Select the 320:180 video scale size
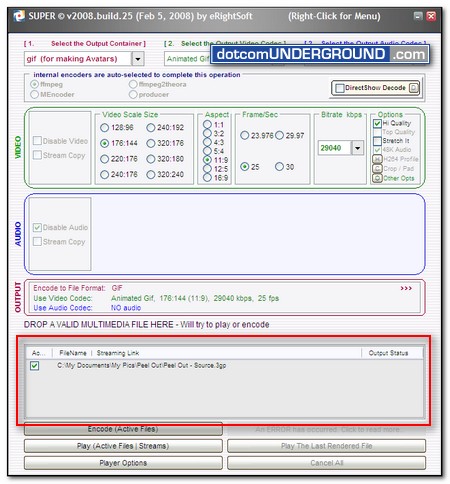Viewport: 450px width, 484px height. (x=151, y=159)
